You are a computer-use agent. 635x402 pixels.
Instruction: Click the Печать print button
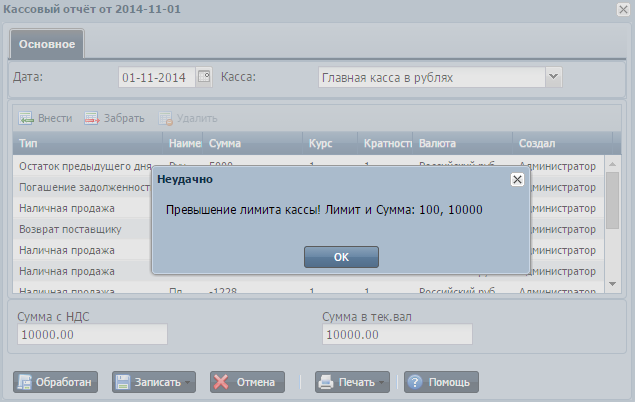[352, 382]
